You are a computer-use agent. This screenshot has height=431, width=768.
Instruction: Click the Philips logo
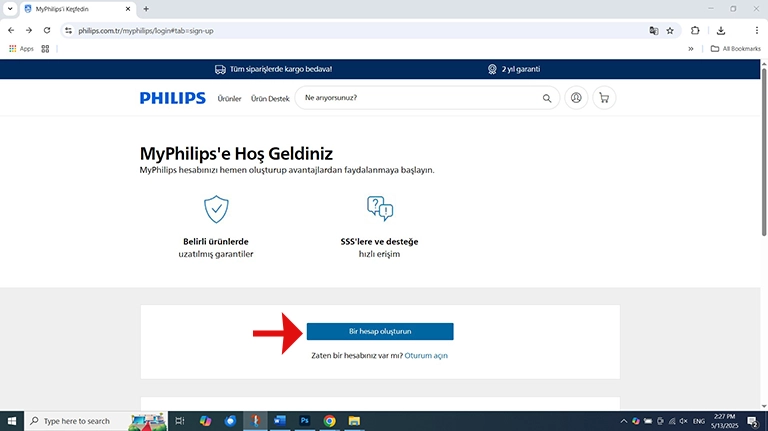[172, 98]
